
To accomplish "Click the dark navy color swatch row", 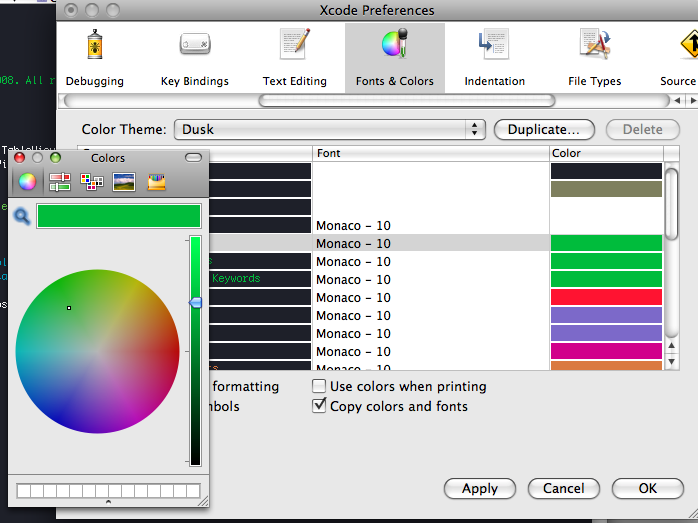I will tap(606, 171).
